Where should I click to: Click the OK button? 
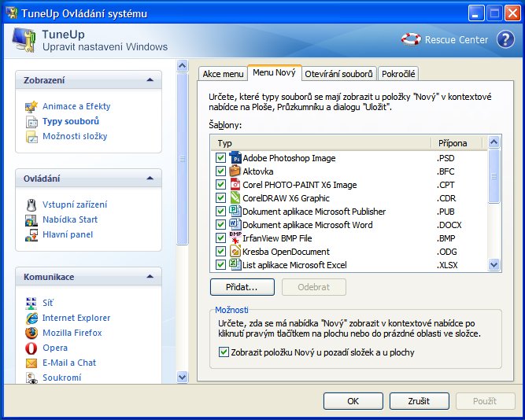[353, 401]
